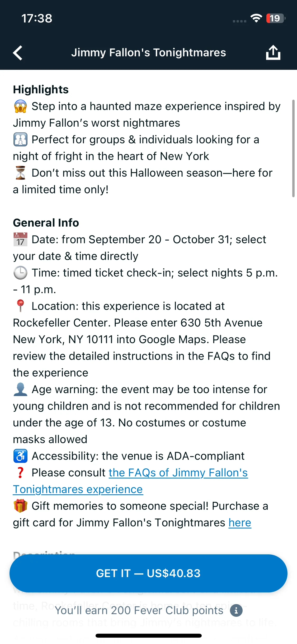Tap the wheelchair accessibility emoji
This screenshot has width=297, height=644.
pos(20,456)
